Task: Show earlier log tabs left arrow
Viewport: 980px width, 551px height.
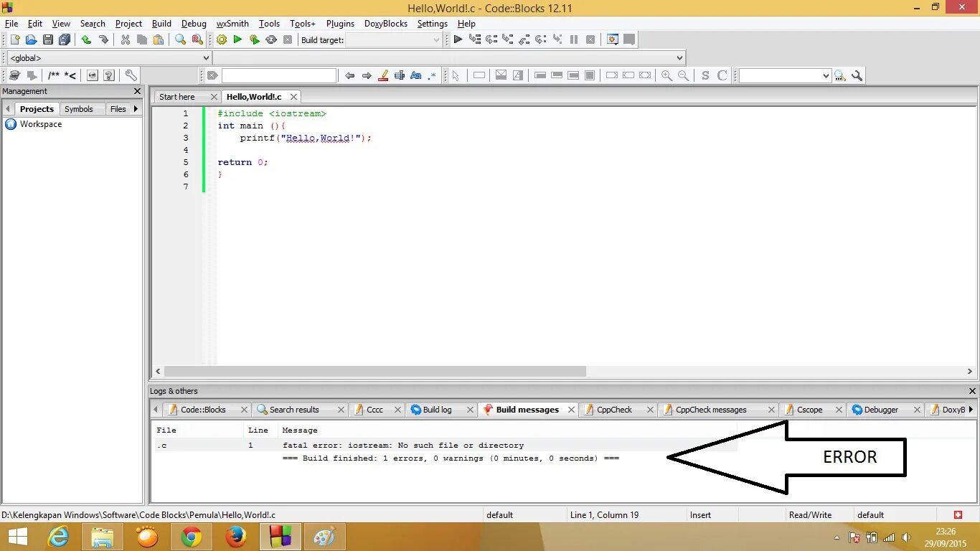Action: [156, 410]
